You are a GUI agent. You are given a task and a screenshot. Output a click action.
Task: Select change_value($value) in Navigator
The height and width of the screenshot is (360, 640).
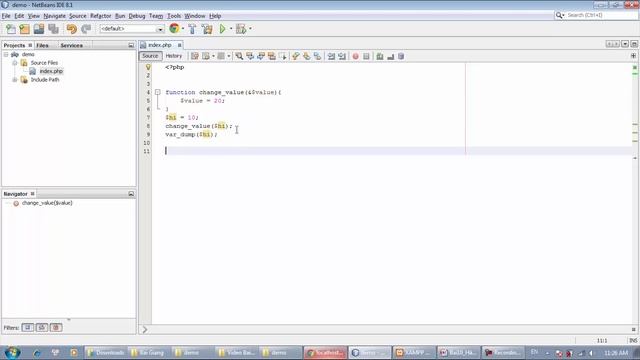[47, 203]
